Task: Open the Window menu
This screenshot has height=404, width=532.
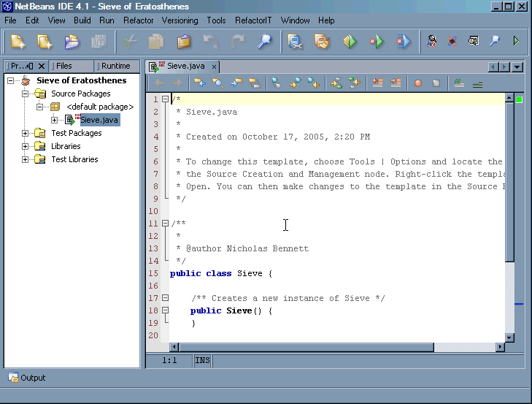Action: [295, 20]
